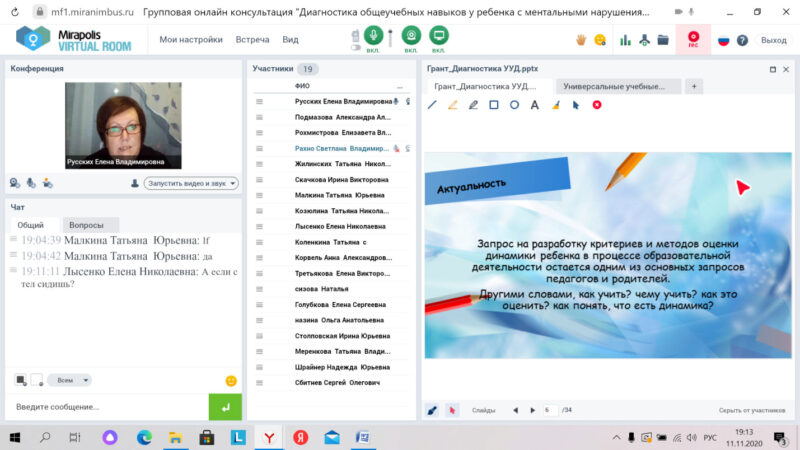Switch to Универсальные учебные tab
800x450 pixels.
[x=618, y=86]
